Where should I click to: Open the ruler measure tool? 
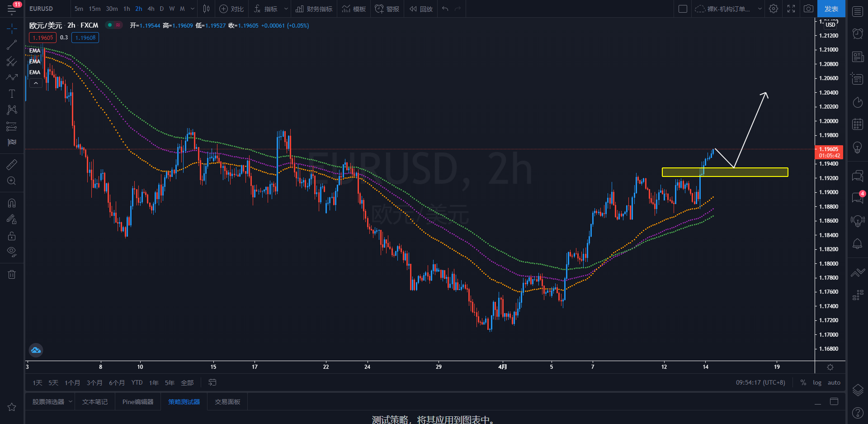[12, 165]
